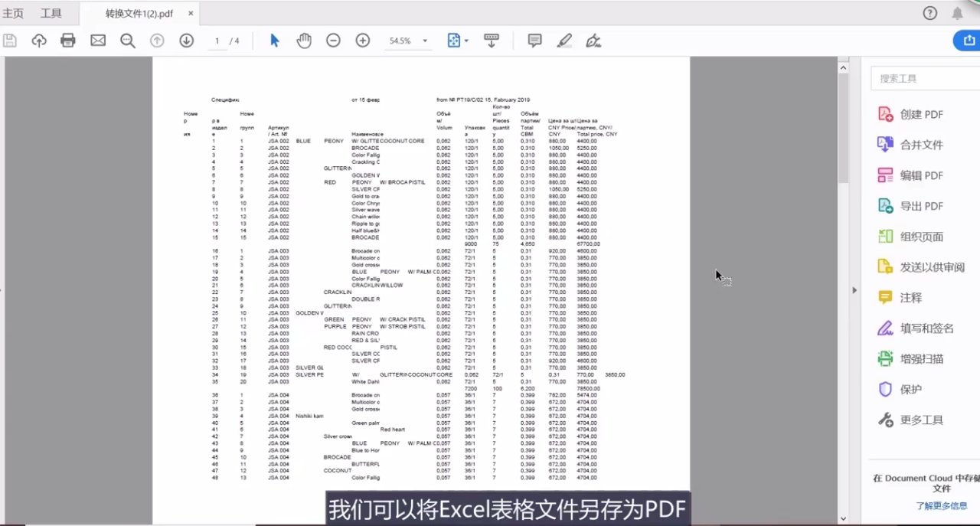Screen dimensions: 980x526
Task: Open the 导出 PDF tool
Action: 910,206
